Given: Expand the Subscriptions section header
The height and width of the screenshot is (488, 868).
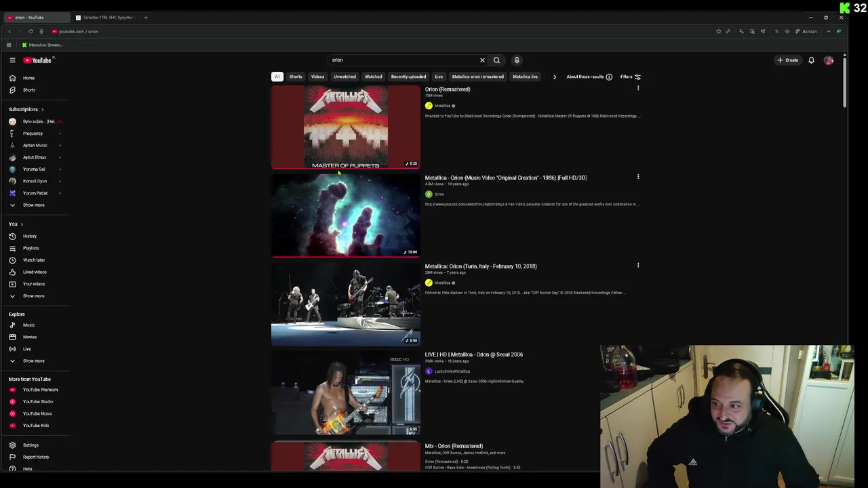Looking at the screenshot, I should [x=26, y=109].
